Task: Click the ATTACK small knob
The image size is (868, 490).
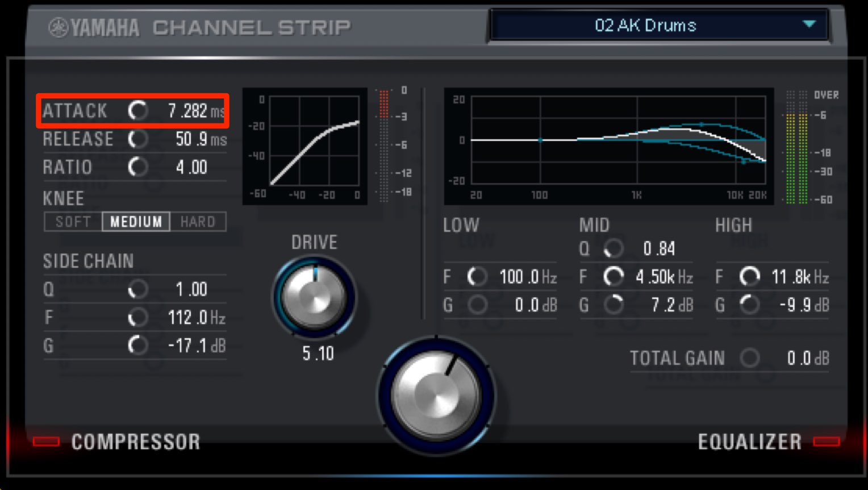Action: pyautogui.click(x=137, y=110)
